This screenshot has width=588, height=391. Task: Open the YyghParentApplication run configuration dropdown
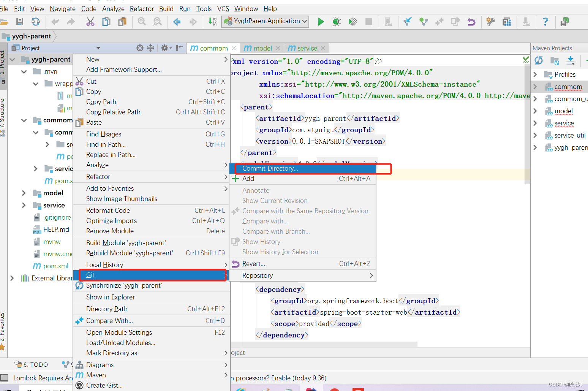click(x=305, y=21)
